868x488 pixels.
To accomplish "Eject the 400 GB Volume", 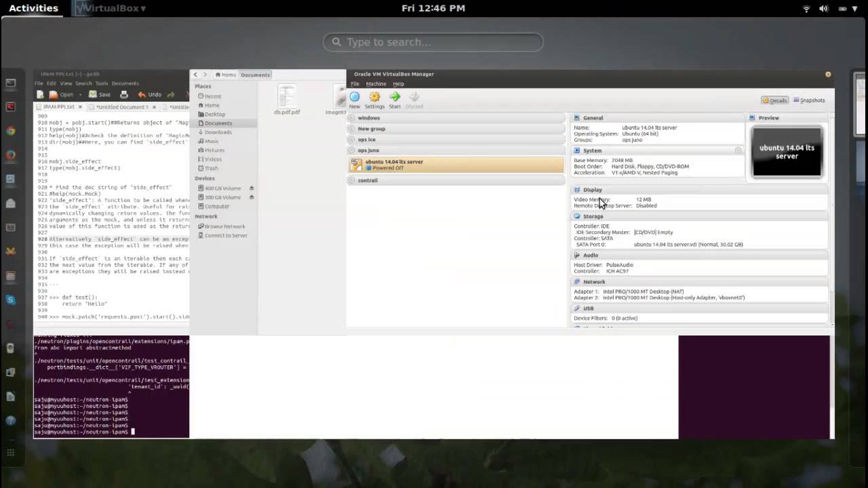I will point(252,188).
